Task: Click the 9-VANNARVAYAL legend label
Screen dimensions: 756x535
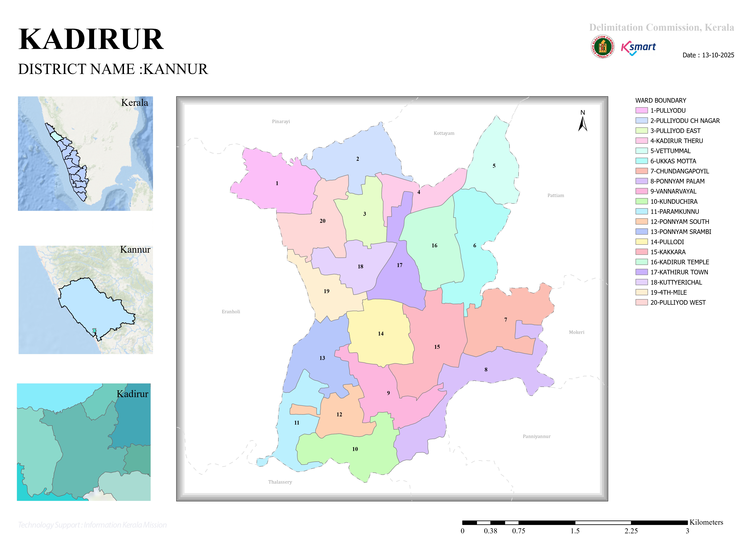Action: click(673, 191)
